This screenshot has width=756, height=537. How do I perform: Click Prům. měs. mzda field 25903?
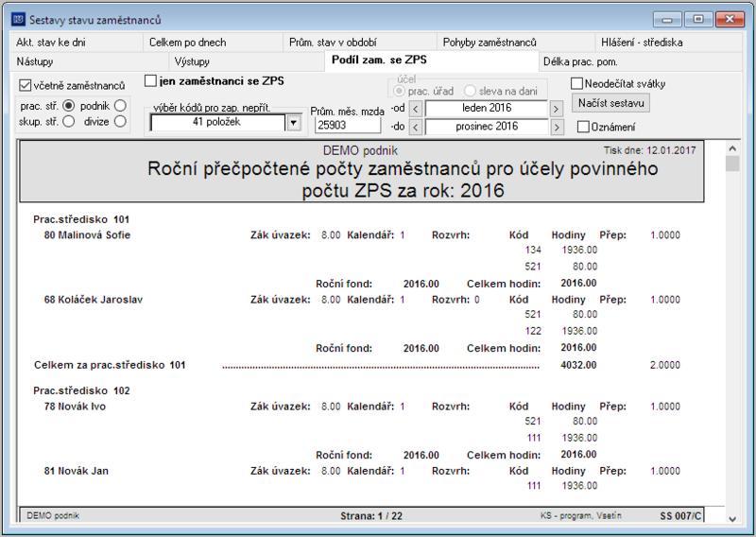point(347,126)
